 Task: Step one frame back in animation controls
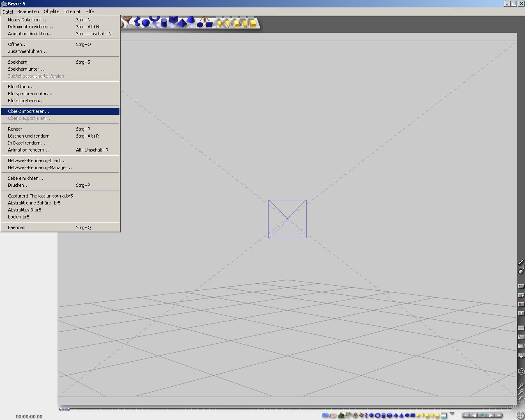474,415
